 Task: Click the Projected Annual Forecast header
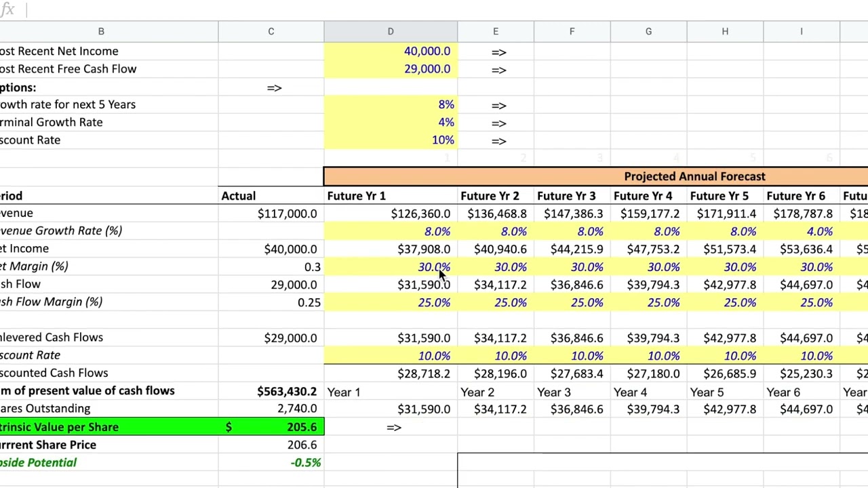click(694, 176)
